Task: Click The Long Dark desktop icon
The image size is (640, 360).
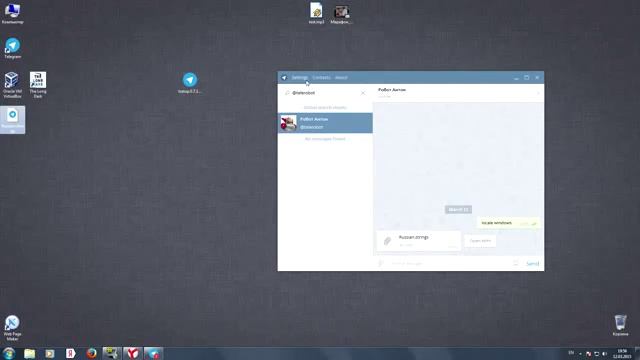Action: pyautogui.click(x=38, y=85)
